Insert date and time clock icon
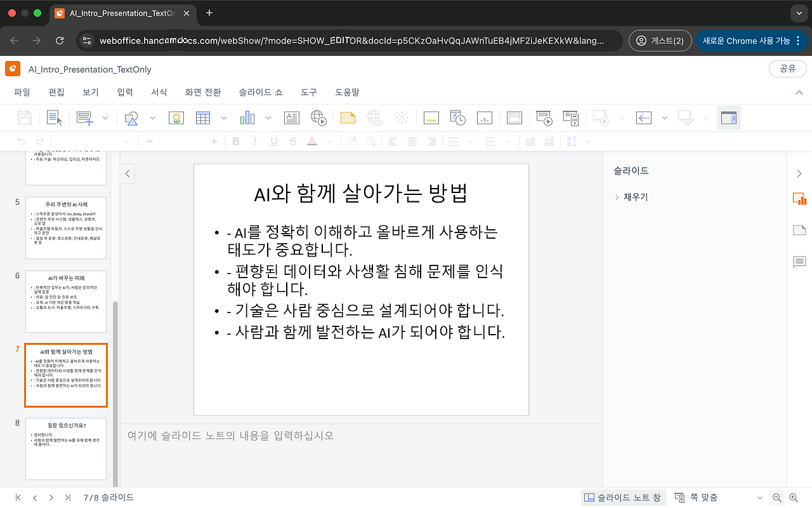Viewport: 812px width, 508px height. [457, 117]
